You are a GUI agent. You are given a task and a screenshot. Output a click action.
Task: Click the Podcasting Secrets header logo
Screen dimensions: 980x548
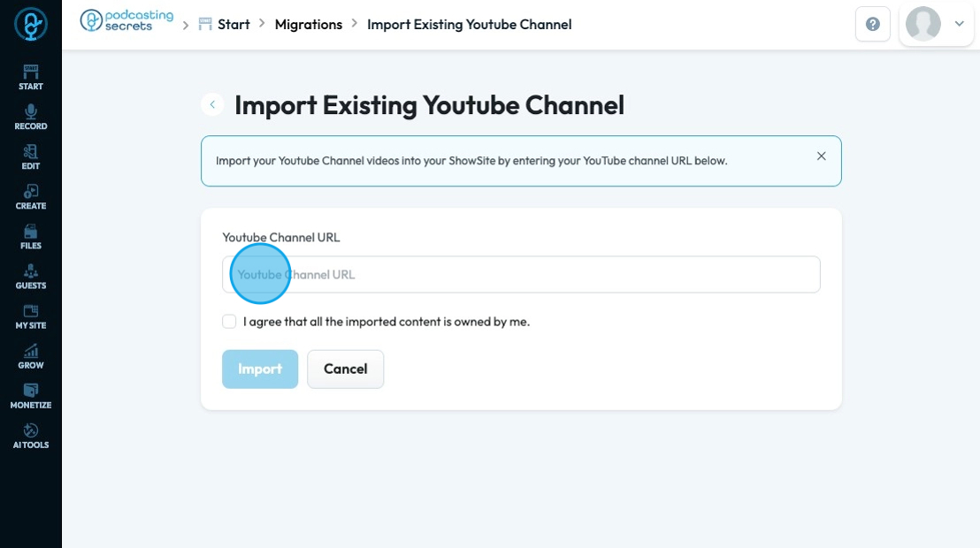[x=126, y=20]
